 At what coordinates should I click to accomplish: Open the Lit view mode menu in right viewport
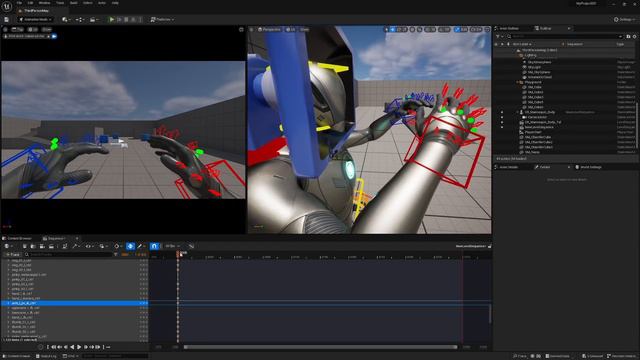coord(291,29)
